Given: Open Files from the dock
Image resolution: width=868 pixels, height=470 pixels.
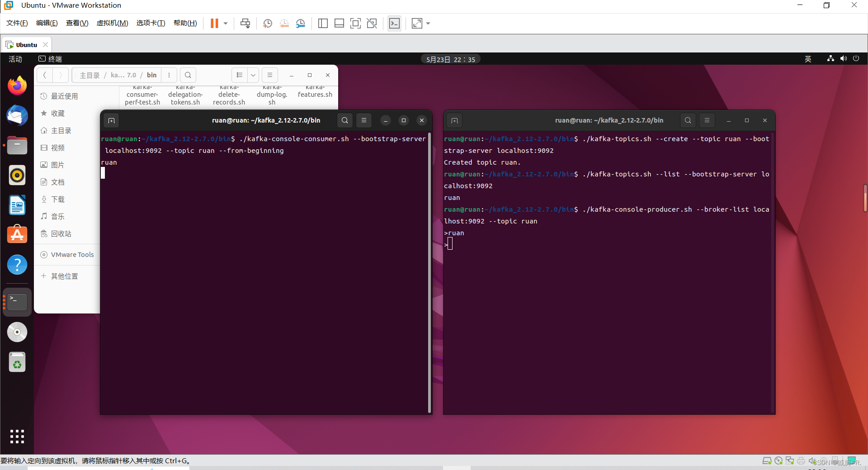Looking at the screenshot, I should coord(17,146).
